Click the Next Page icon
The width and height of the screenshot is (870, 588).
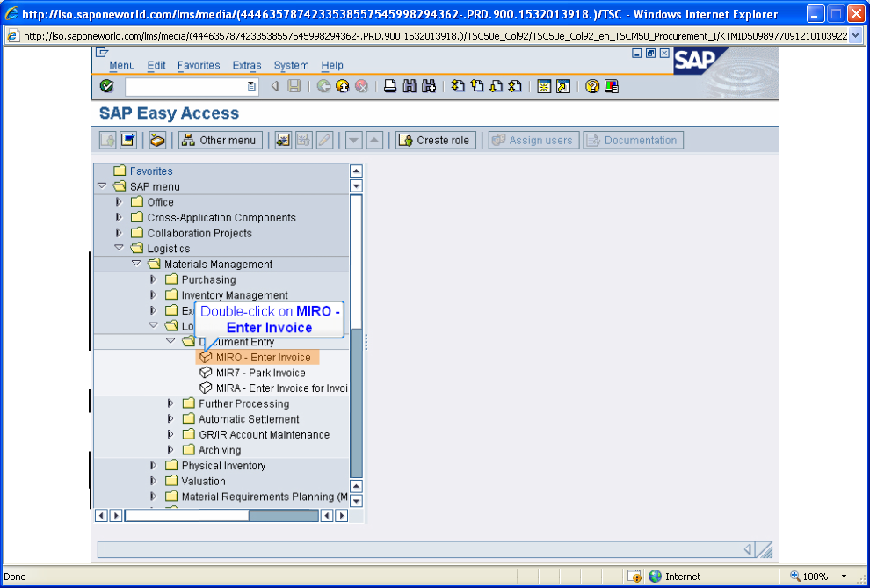(496, 86)
